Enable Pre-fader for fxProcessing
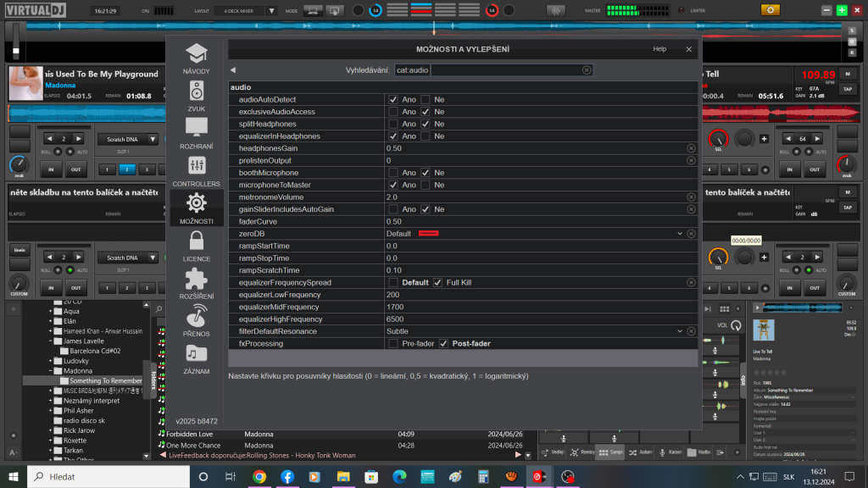Viewport: 868px width, 488px height. [x=393, y=344]
